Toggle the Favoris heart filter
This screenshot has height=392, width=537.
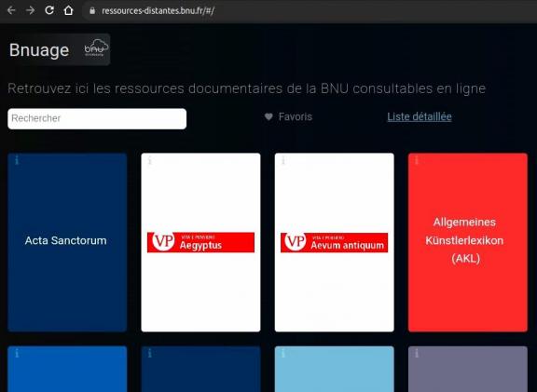(268, 116)
